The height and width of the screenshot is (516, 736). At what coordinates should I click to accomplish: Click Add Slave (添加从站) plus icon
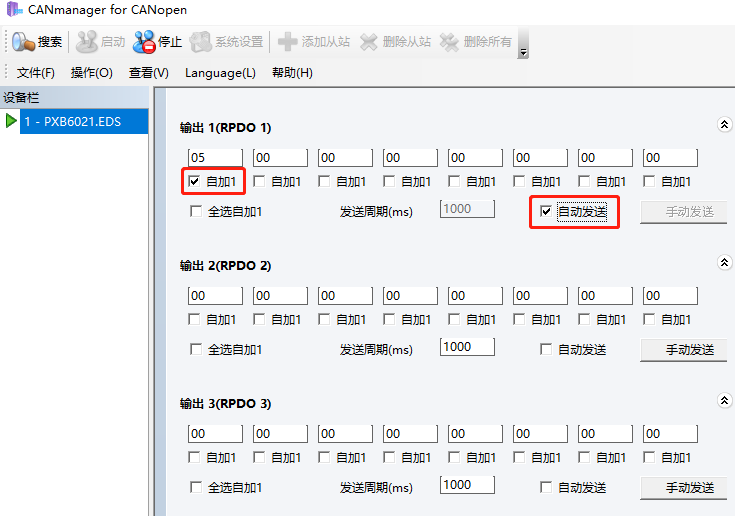(x=287, y=42)
